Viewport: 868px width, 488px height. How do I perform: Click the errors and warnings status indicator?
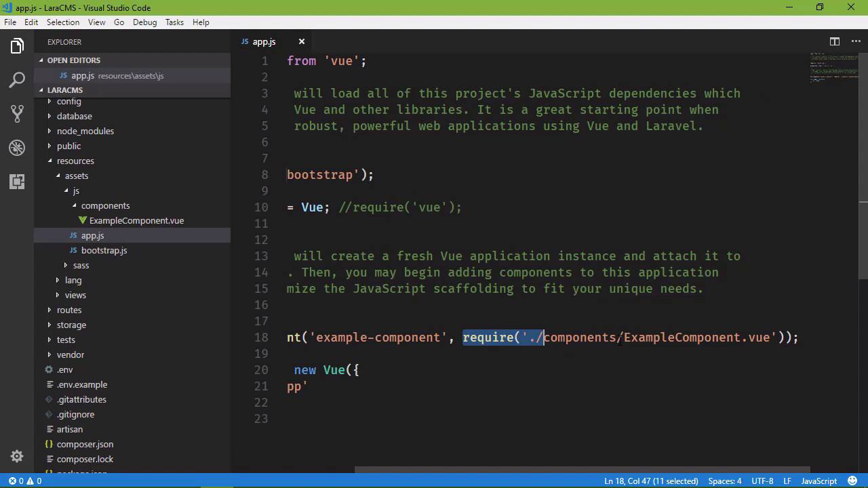click(25, 481)
